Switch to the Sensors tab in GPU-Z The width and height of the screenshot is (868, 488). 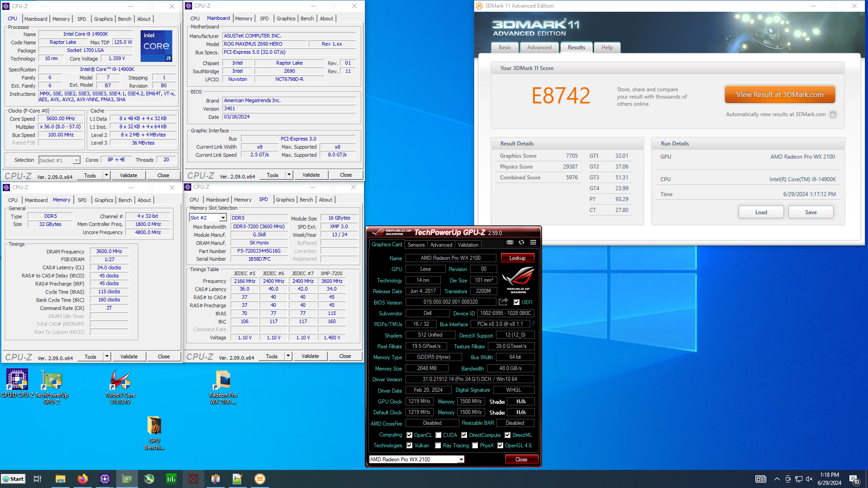tap(416, 245)
